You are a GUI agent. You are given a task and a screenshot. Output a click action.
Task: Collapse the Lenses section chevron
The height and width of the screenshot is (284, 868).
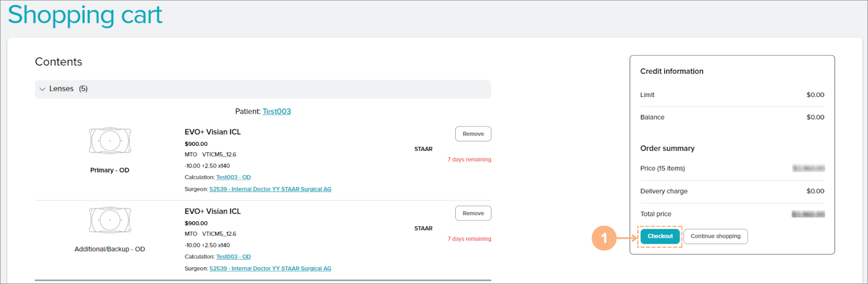pyautogui.click(x=42, y=89)
